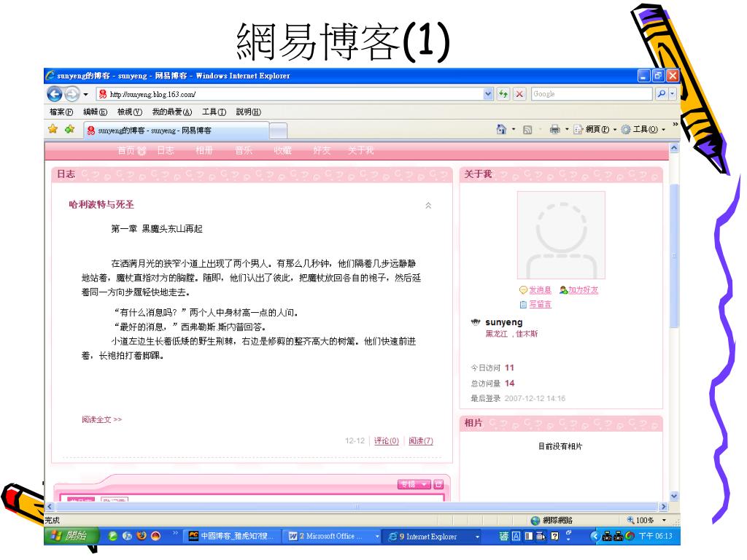Expand the Home button dropdown arrow
This screenshot has height=560, width=747.
514,129
